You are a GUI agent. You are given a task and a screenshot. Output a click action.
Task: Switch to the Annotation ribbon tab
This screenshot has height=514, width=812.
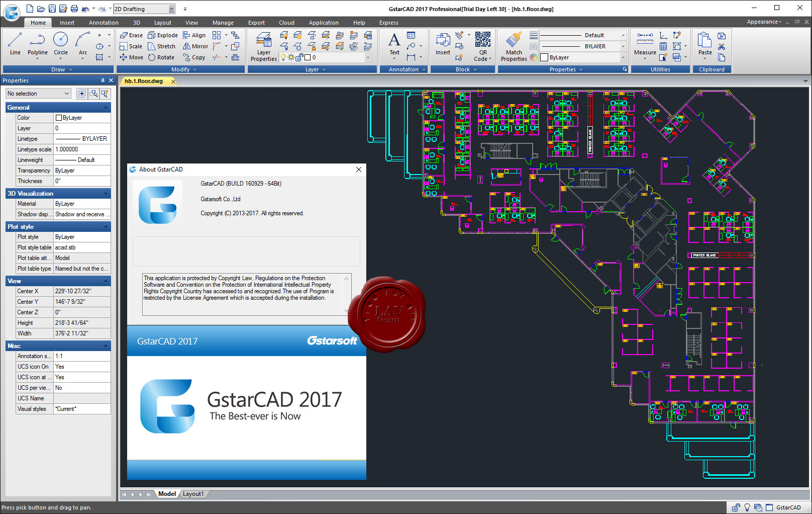pos(104,23)
